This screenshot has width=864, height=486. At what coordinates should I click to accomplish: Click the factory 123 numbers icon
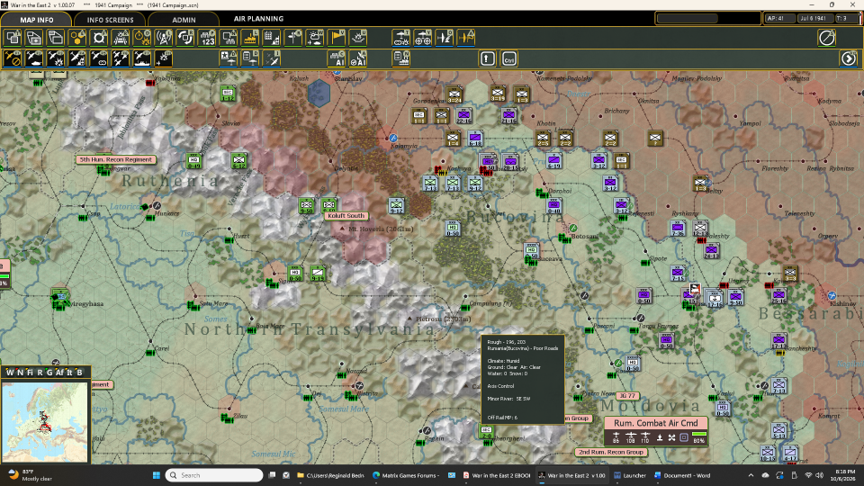[x=207, y=38]
